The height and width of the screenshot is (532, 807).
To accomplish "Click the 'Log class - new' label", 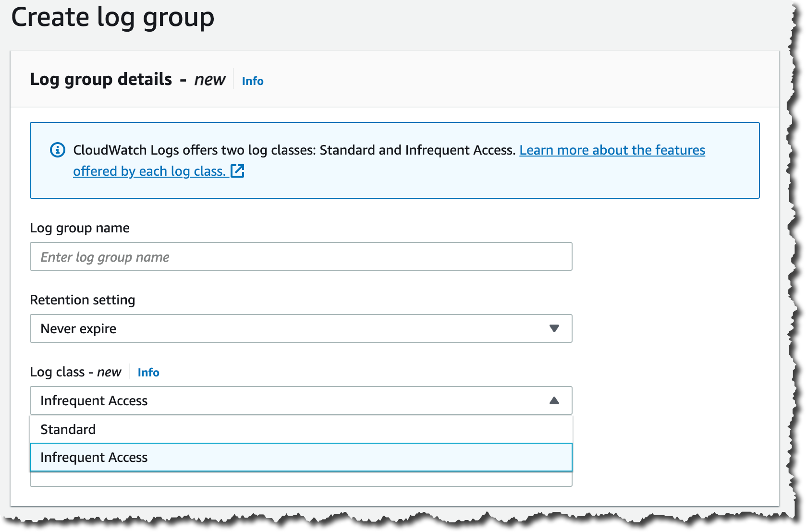I will [x=76, y=372].
